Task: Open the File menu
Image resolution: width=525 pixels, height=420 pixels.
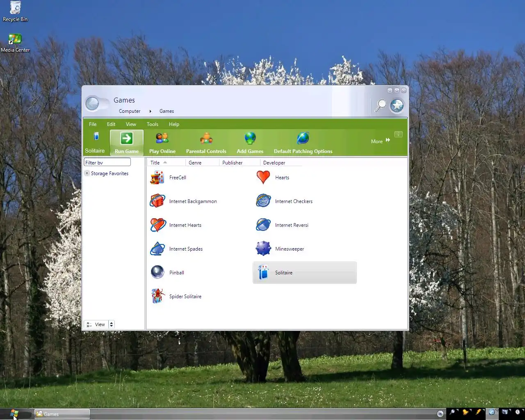Action: (93, 124)
